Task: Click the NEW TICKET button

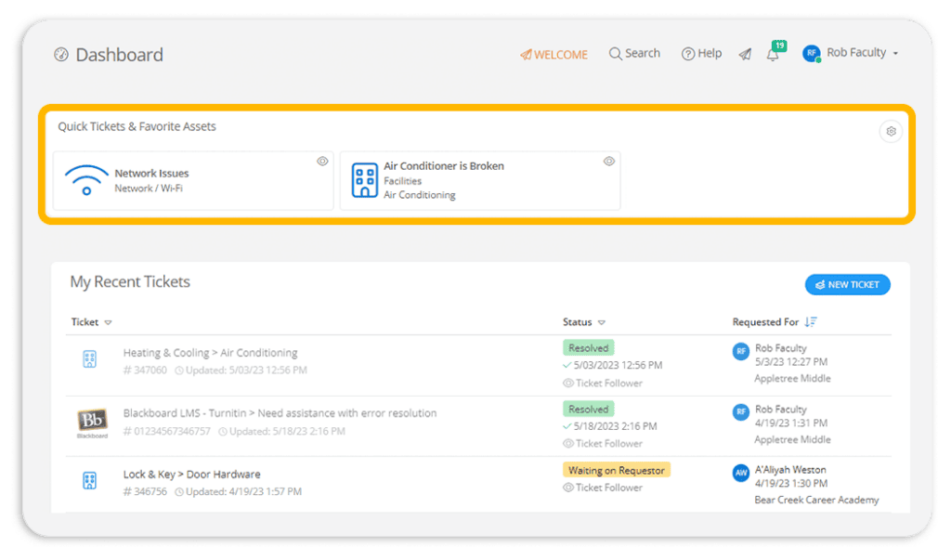Action: (847, 284)
